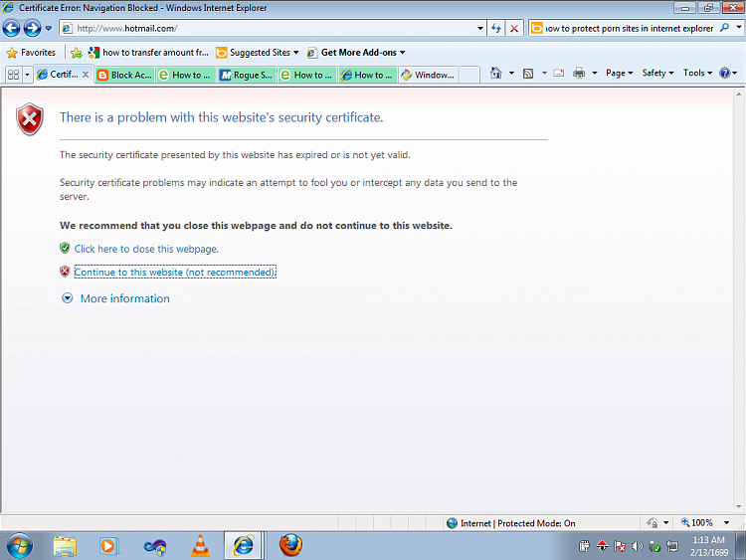Launch VLC media player cone icon
This screenshot has height=560, width=746.
point(200,546)
